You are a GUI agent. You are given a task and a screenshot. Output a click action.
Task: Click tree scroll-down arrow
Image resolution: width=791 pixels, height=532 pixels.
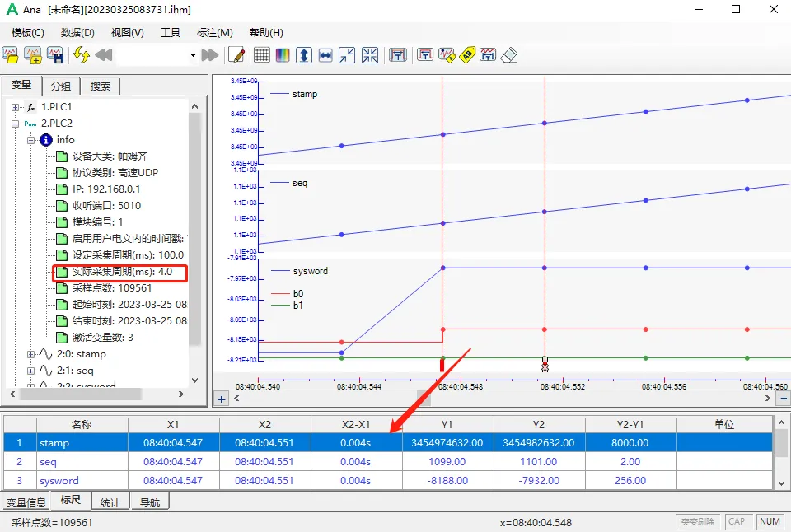[194, 380]
